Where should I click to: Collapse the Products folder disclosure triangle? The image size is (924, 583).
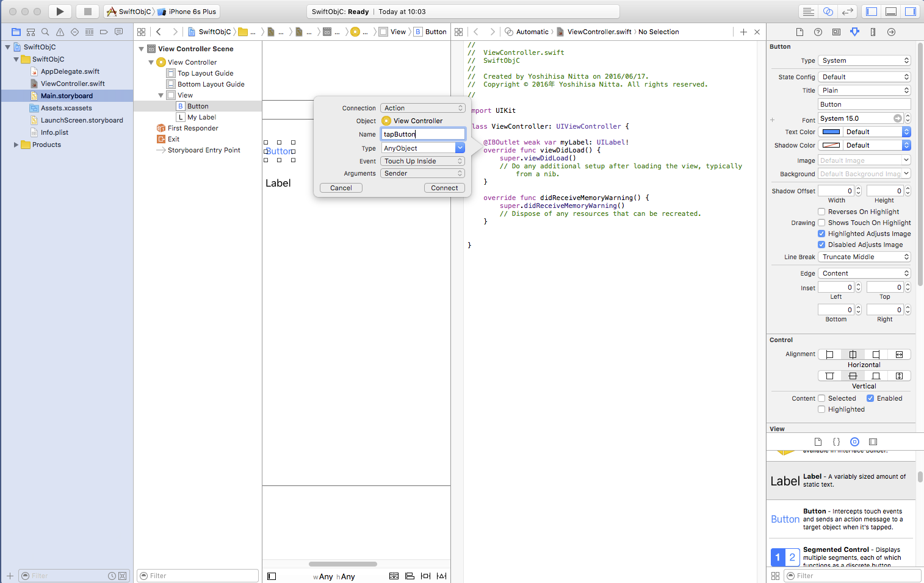tap(16, 145)
